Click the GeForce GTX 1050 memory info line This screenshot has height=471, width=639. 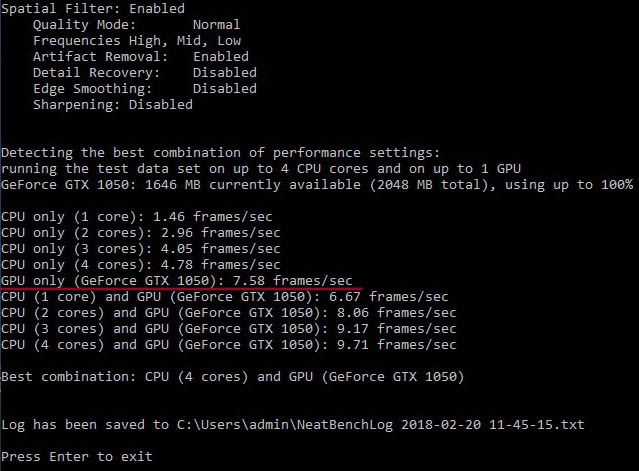317,185
